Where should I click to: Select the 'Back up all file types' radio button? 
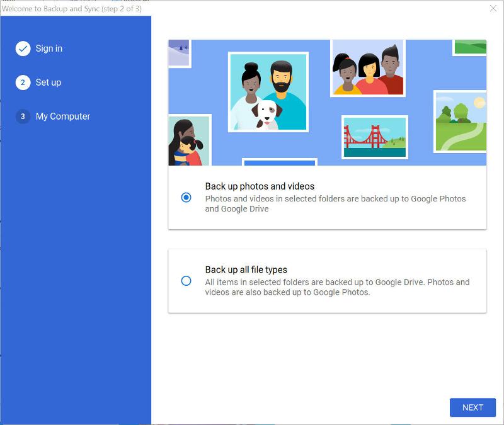[186, 281]
